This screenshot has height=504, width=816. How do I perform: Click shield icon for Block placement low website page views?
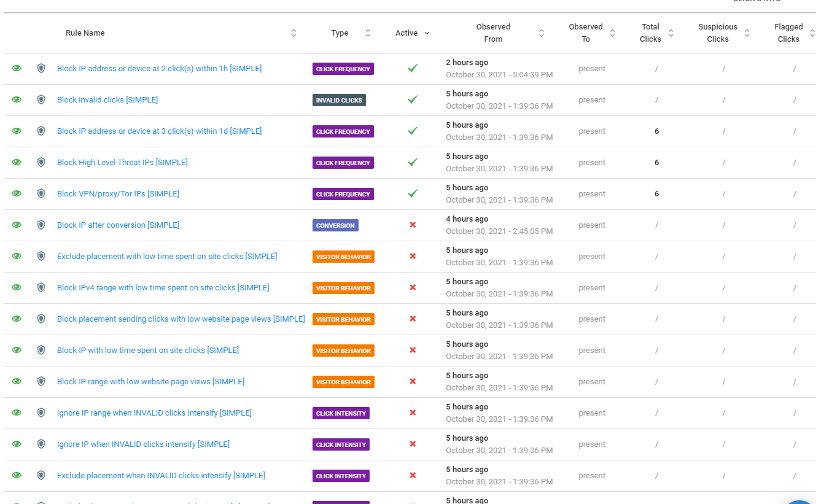[x=41, y=319]
